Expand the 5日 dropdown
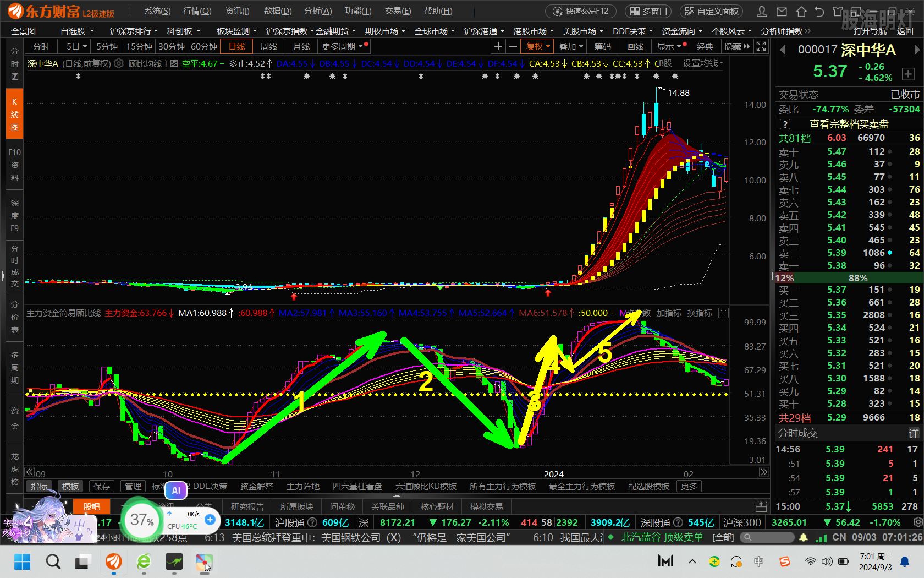 click(x=76, y=47)
